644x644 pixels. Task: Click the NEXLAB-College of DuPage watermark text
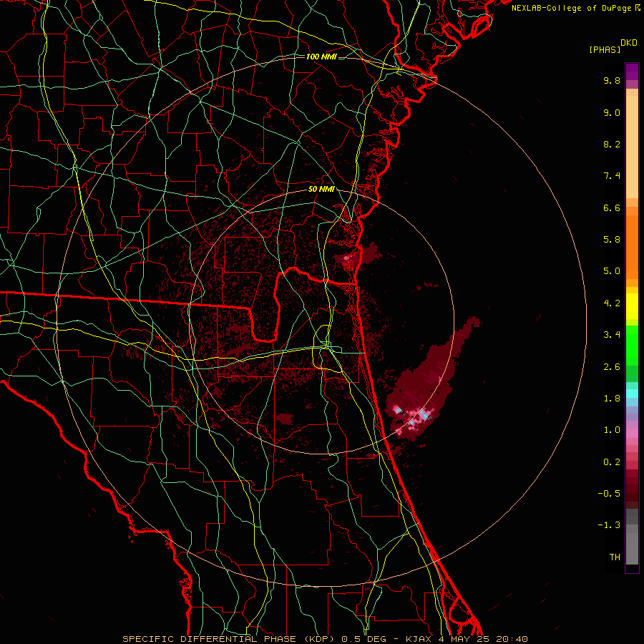tap(572, 8)
